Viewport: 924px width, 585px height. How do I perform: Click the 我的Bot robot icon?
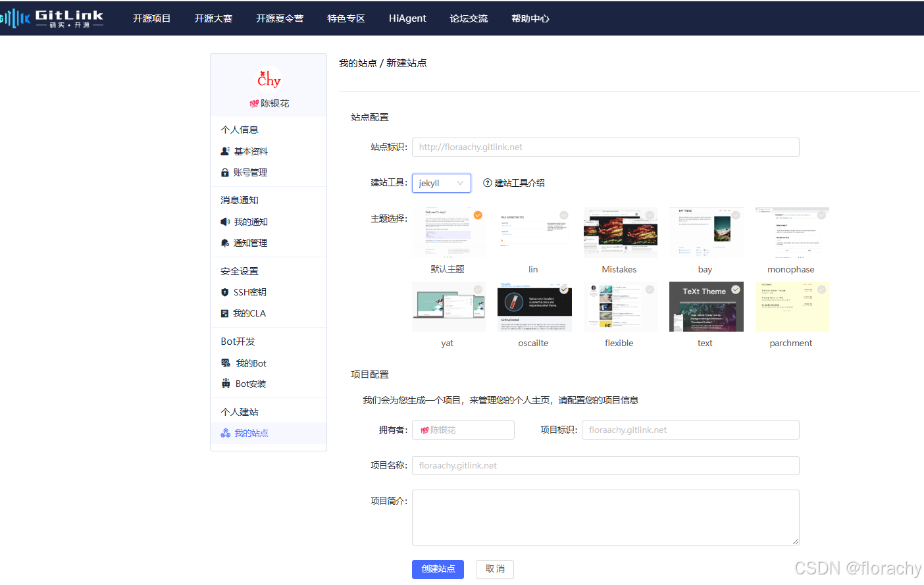click(x=225, y=363)
